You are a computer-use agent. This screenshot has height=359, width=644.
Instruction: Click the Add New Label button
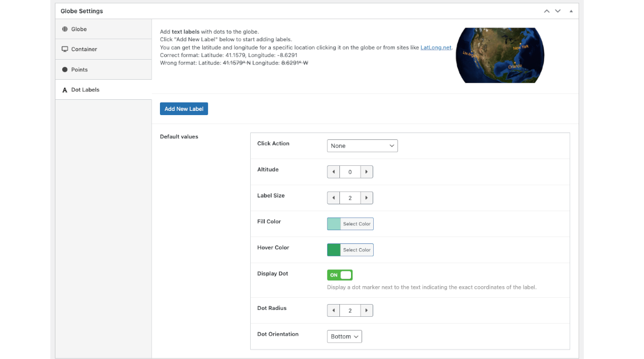tap(184, 109)
